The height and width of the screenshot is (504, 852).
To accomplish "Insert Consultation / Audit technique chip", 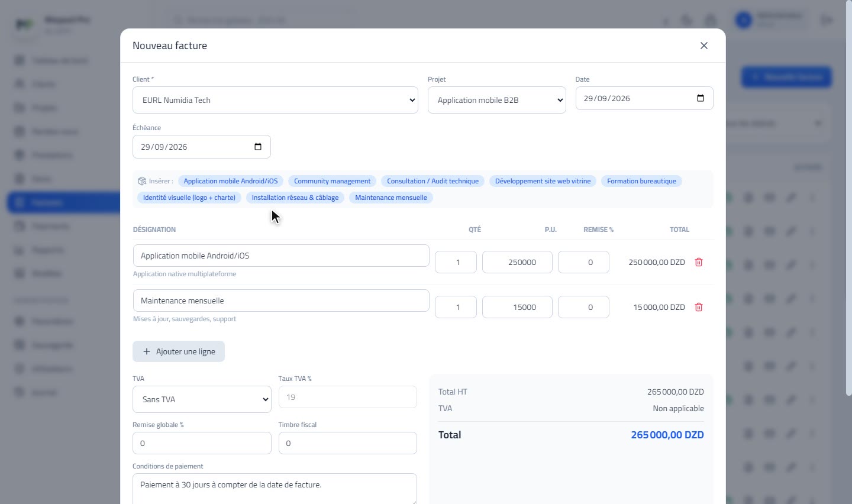I will point(433,181).
